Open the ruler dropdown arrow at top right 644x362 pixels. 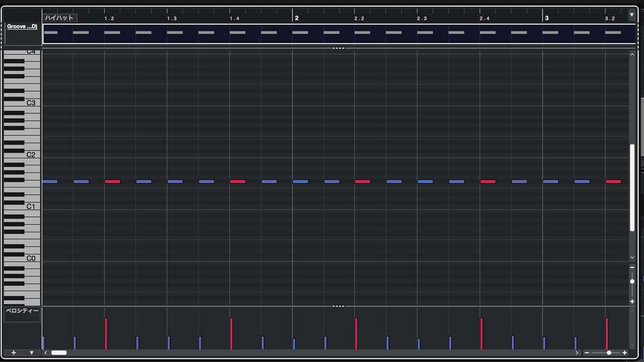point(632,16)
